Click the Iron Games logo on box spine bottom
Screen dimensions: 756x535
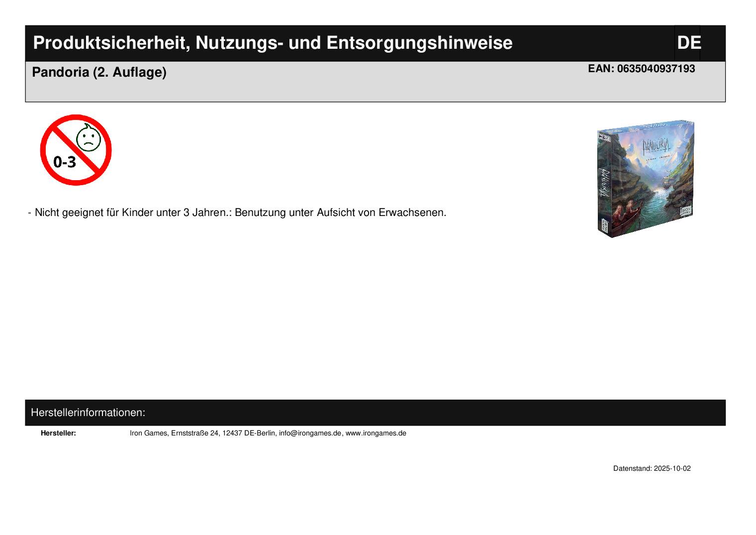[x=604, y=226]
